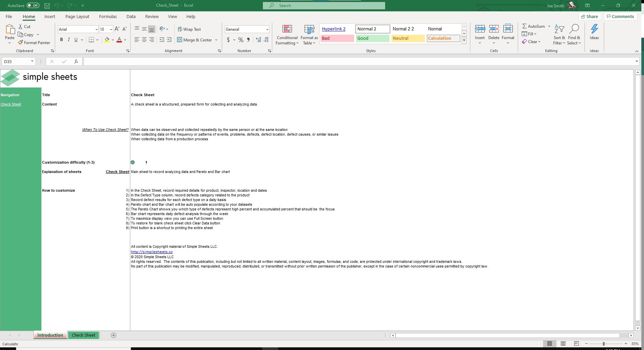Toggle Wrap Text option
The image size is (644, 350).
coord(189,29)
